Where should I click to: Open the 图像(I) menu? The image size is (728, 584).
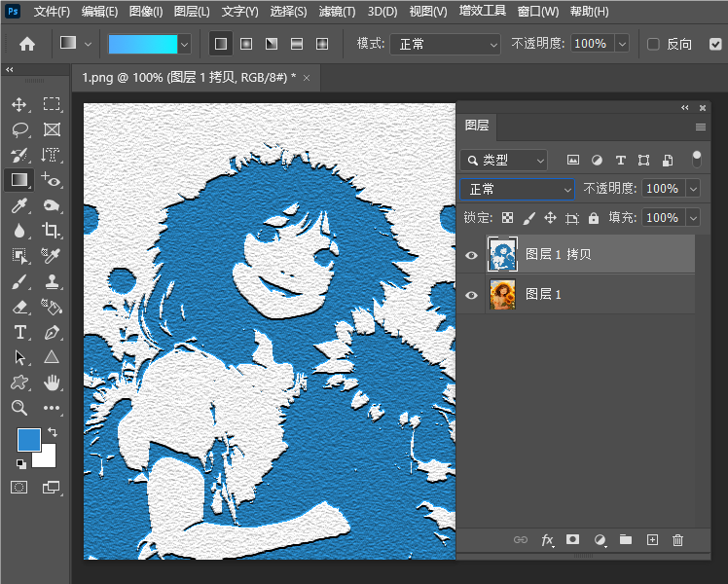(x=146, y=12)
